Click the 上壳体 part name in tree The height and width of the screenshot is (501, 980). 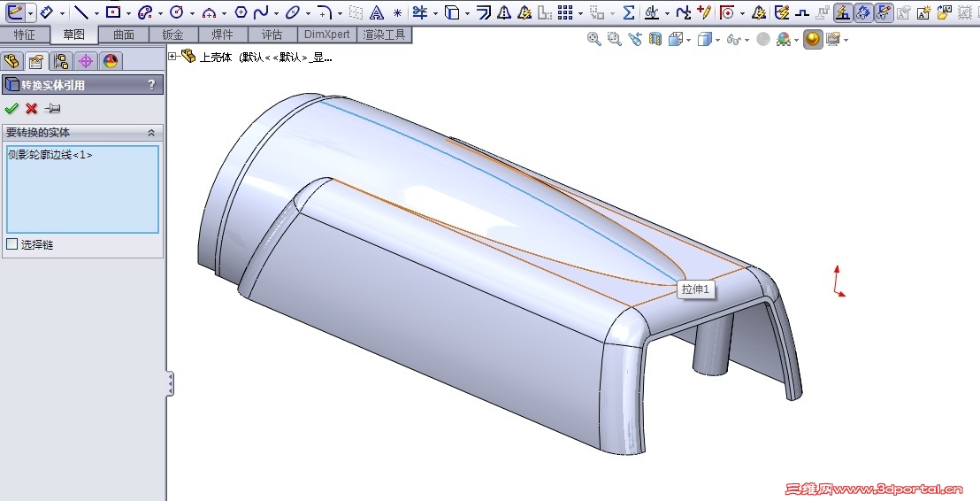(216, 58)
